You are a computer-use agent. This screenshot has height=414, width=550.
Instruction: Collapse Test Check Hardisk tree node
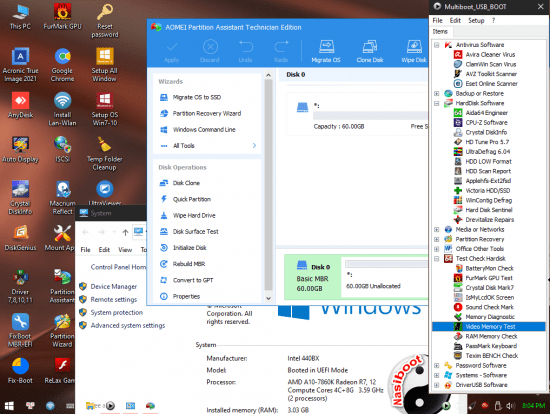point(437,259)
